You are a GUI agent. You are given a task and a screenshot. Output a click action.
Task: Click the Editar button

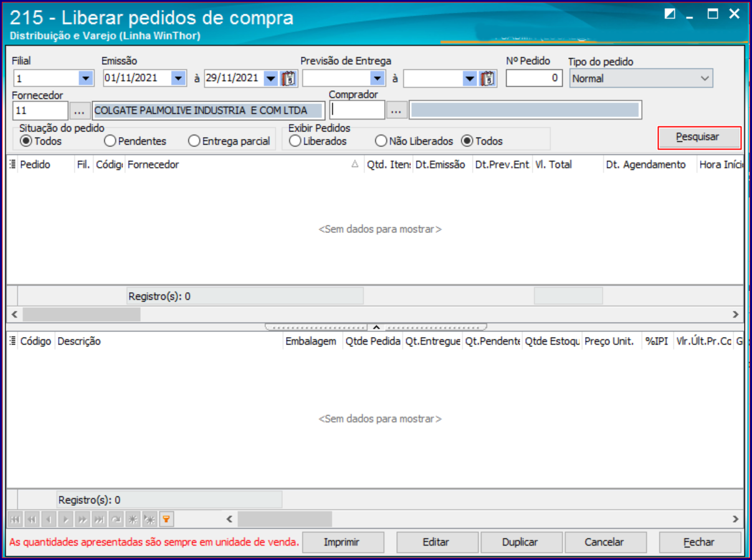(436, 543)
